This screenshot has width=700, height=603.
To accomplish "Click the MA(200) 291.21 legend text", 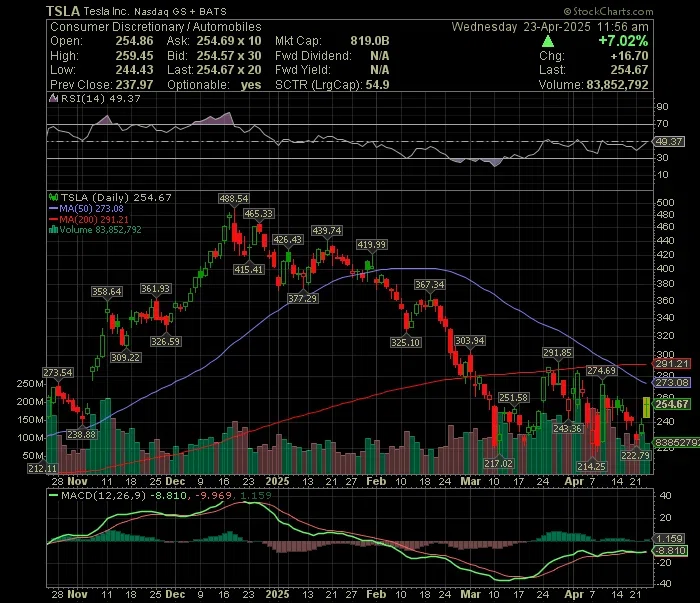I will (94, 219).
